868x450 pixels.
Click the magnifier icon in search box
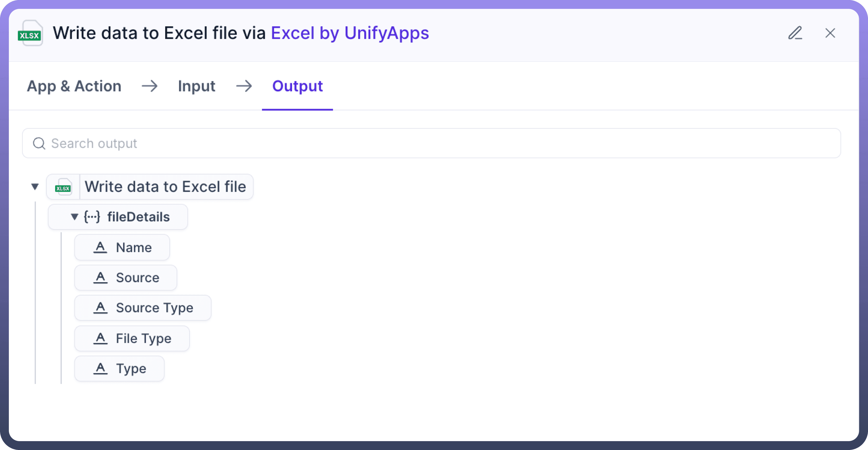(x=39, y=143)
